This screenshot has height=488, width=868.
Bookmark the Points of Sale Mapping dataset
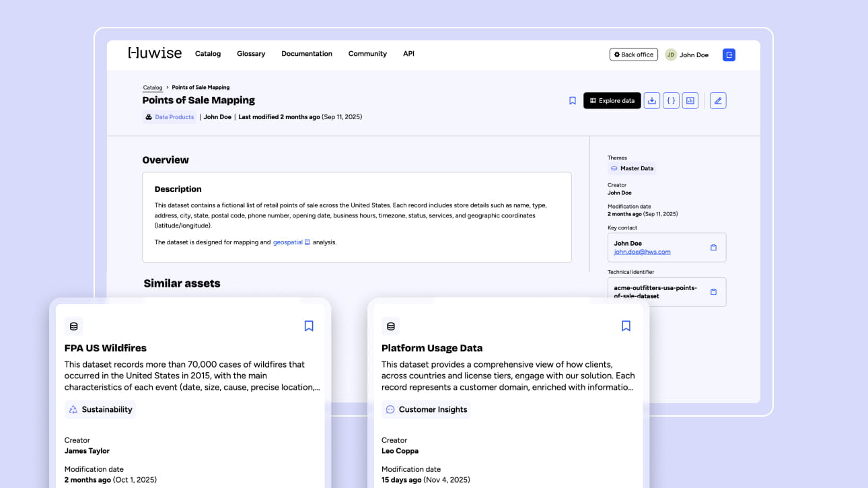pyautogui.click(x=573, y=101)
